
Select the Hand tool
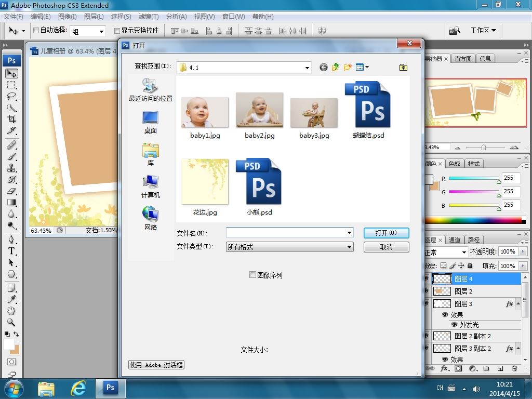11,311
